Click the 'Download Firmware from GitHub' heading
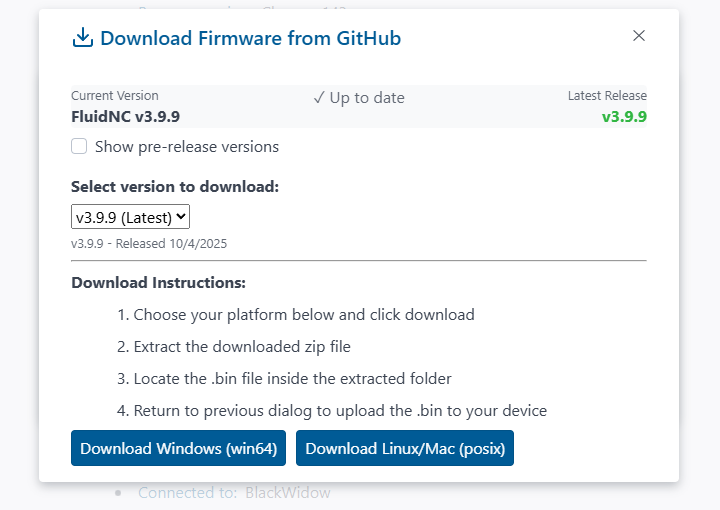 [251, 38]
